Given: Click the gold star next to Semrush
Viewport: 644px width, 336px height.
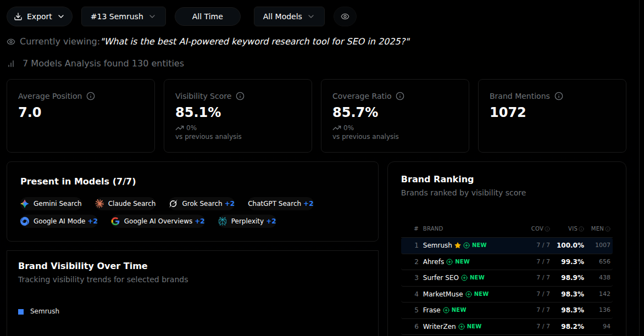Looking at the screenshot, I should [458, 245].
